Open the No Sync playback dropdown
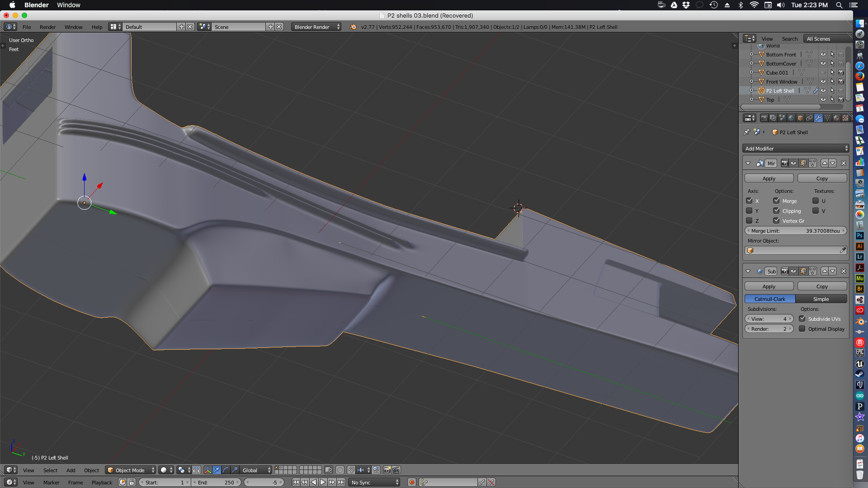Screen dimensions: 868x488 pos(375,482)
